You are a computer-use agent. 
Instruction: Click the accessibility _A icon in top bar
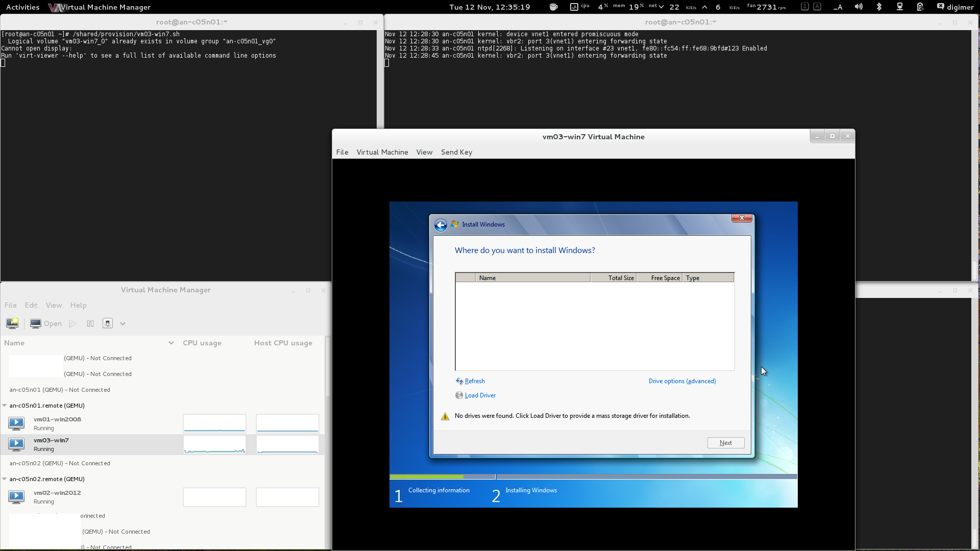(x=838, y=7)
